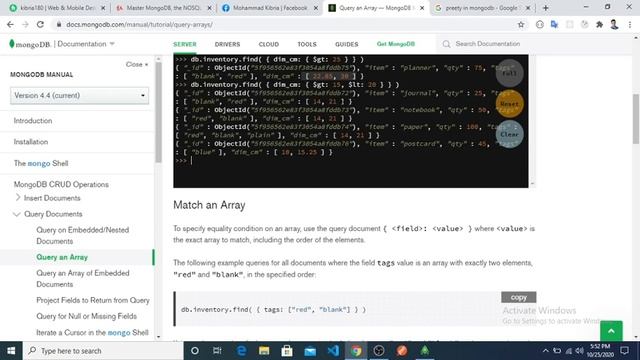Click the green scroll-to-top arrow button
The height and width of the screenshot is (360, 640).
(611, 331)
